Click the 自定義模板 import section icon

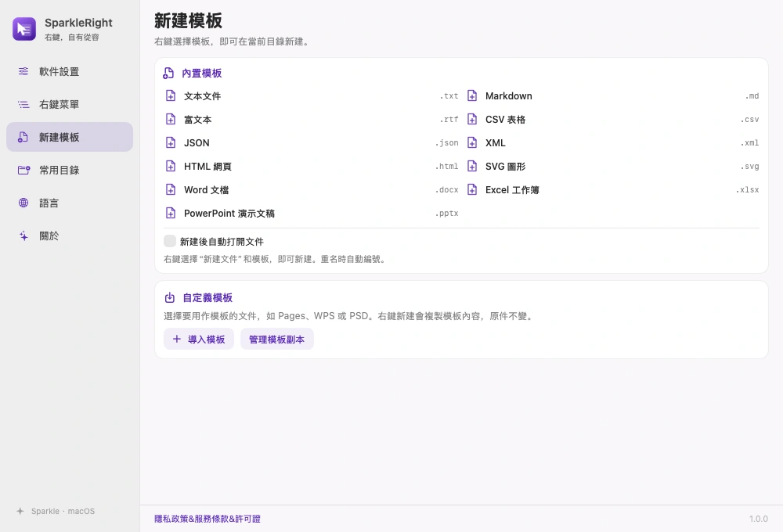click(170, 297)
